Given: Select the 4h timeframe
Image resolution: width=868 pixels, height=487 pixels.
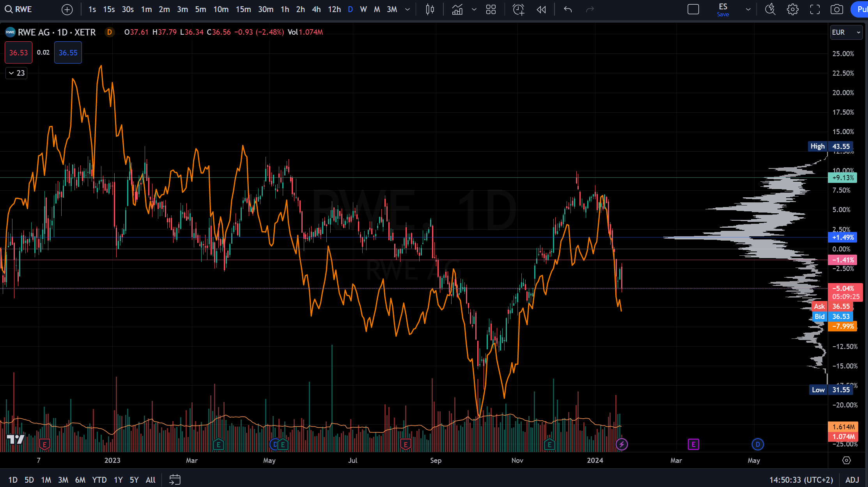Looking at the screenshot, I should [316, 9].
